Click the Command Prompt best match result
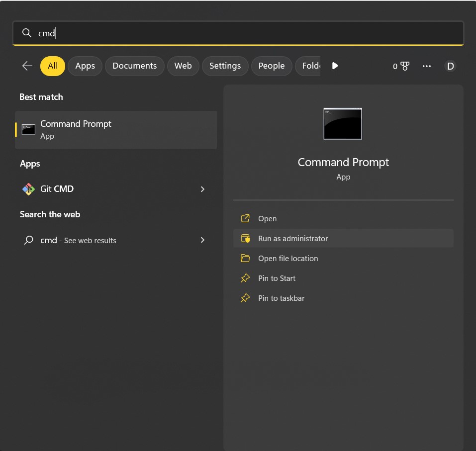 [x=116, y=130]
